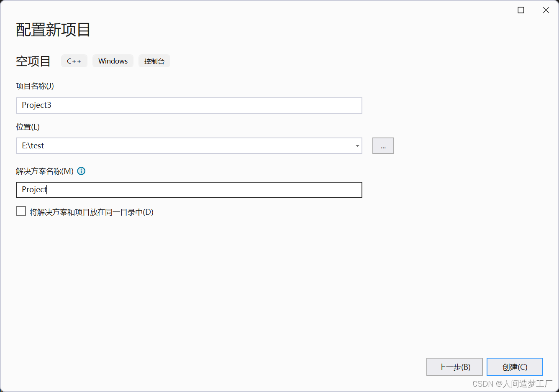Go back with the 上一步(B) button
Screen dimensions: 559x392
tap(454, 367)
